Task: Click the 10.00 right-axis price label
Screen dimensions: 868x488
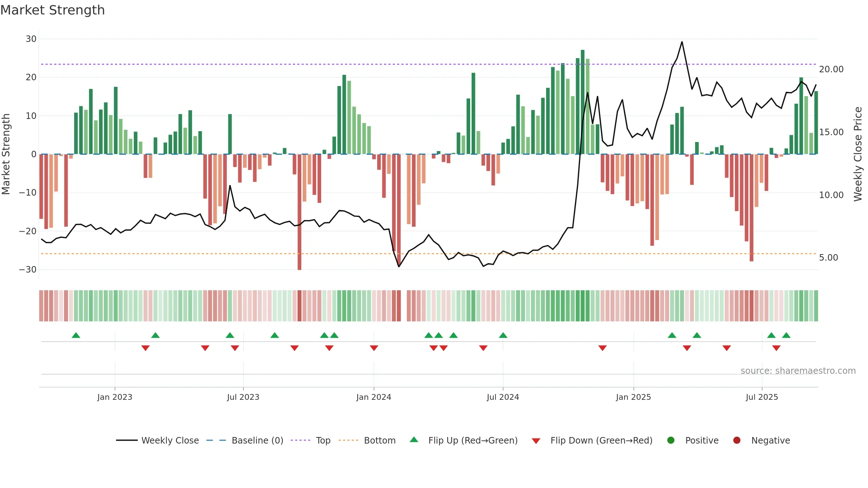Action: tap(831, 195)
